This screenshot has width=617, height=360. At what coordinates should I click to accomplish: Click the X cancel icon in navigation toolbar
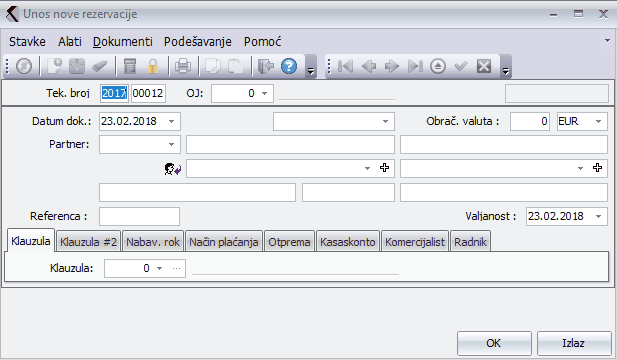[484, 66]
